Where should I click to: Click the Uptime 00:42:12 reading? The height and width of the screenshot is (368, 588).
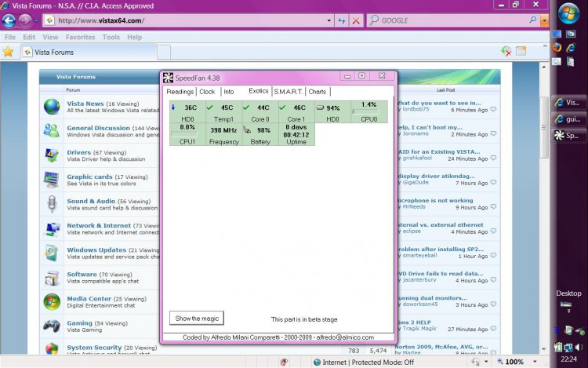pos(296,134)
